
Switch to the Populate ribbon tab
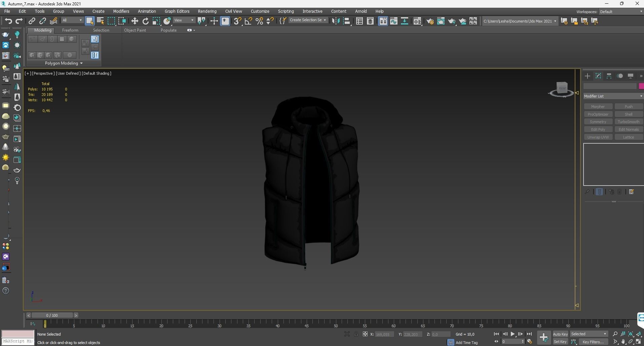tap(168, 30)
